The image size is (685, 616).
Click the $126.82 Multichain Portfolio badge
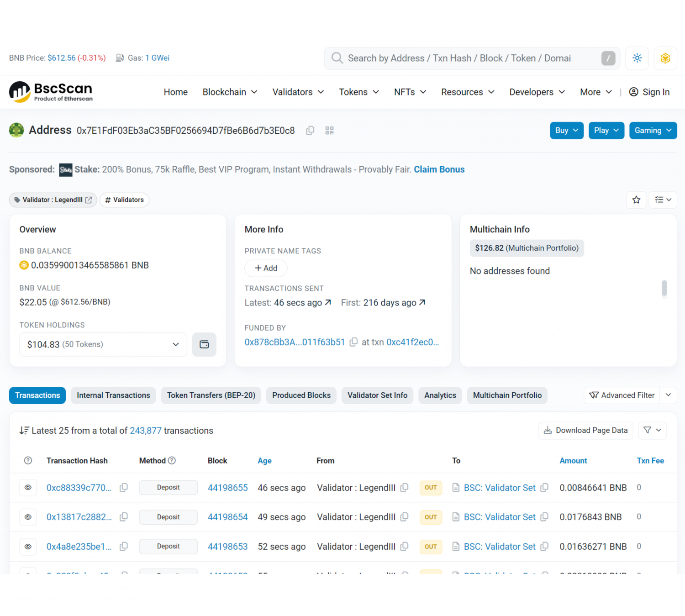click(527, 248)
